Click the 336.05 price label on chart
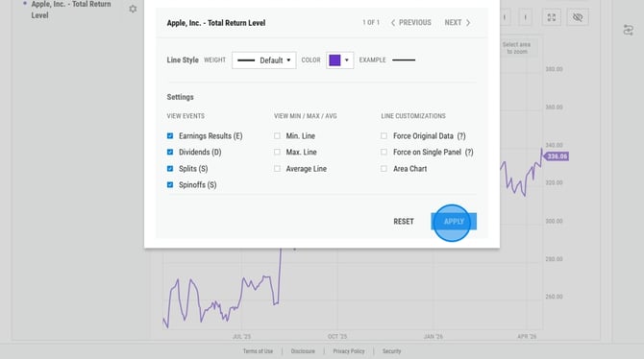This screenshot has width=644, height=359. pos(557,156)
